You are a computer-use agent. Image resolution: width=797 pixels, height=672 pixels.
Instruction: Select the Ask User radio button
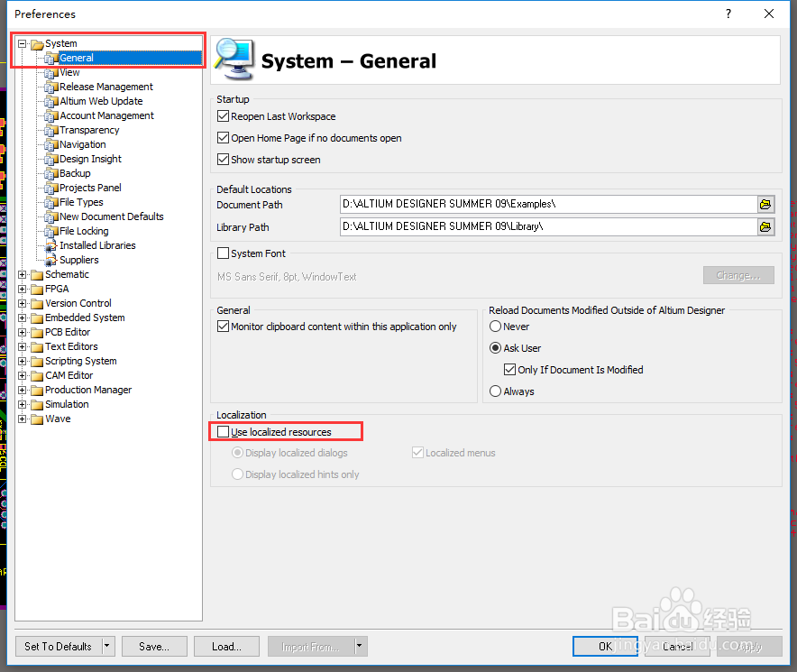tap(495, 348)
